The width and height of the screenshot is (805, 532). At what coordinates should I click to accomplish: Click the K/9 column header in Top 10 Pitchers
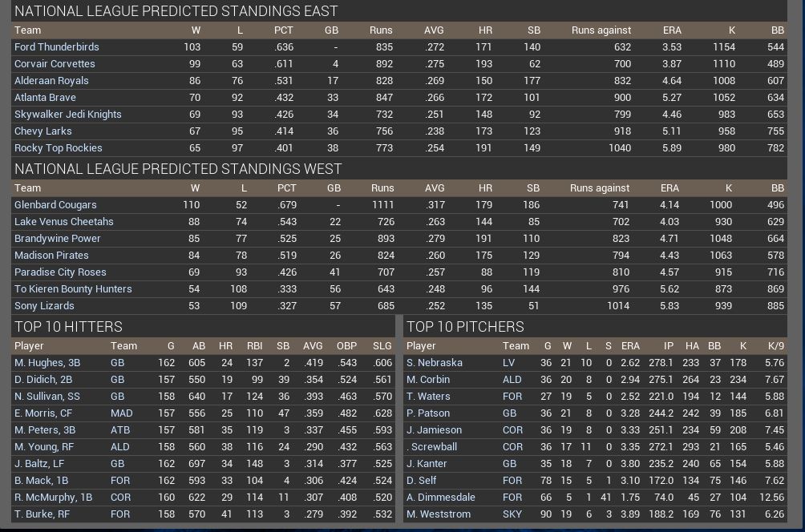tap(775, 345)
